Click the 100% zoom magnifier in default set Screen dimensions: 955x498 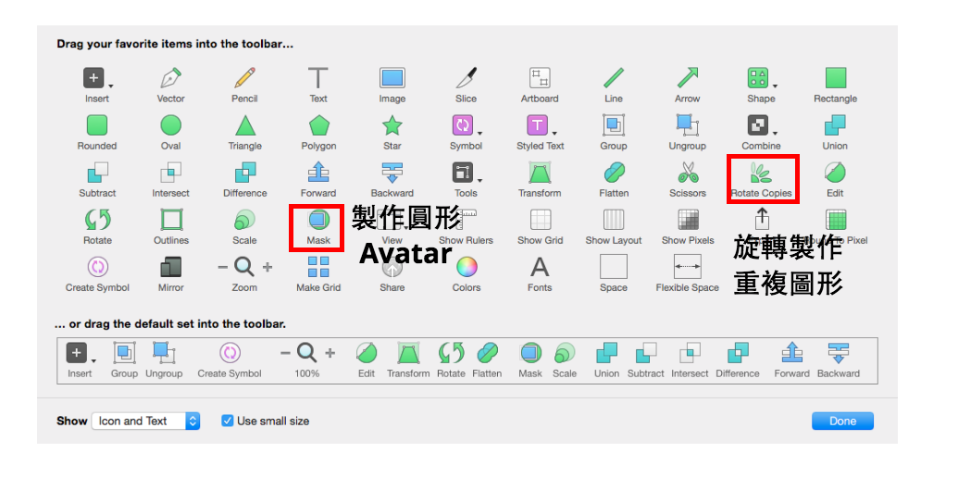coord(307,352)
